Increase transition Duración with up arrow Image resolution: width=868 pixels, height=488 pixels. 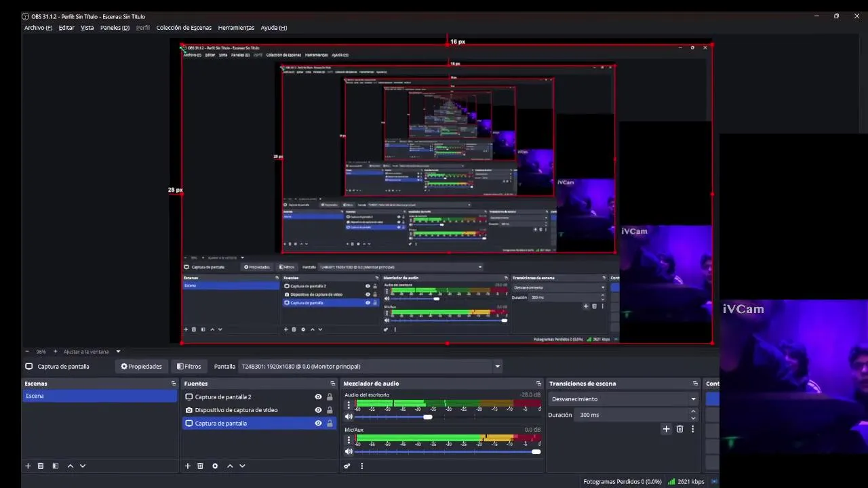pyautogui.click(x=692, y=411)
